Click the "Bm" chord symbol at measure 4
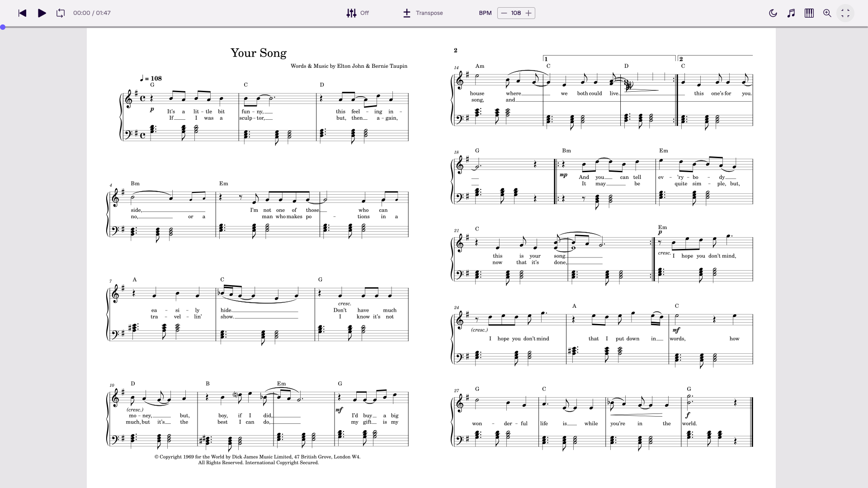Screen dimensions: 868x488 point(135,183)
